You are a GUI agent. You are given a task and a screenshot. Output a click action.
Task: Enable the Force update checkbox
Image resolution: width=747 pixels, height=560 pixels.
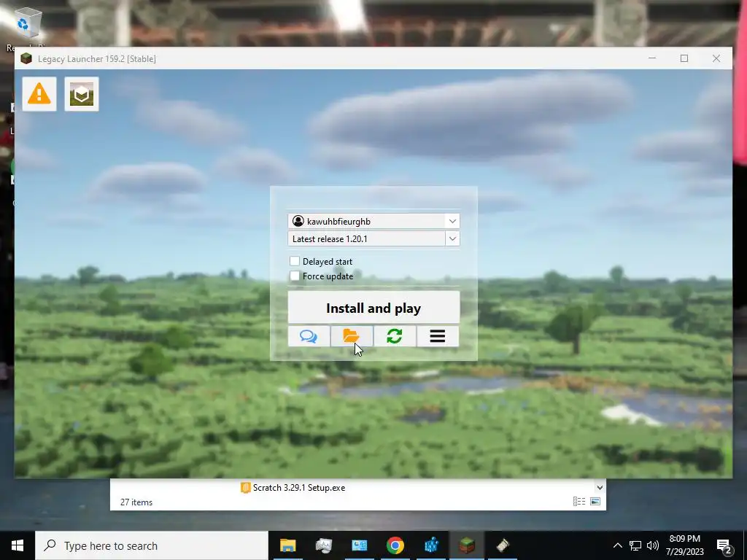coord(295,276)
